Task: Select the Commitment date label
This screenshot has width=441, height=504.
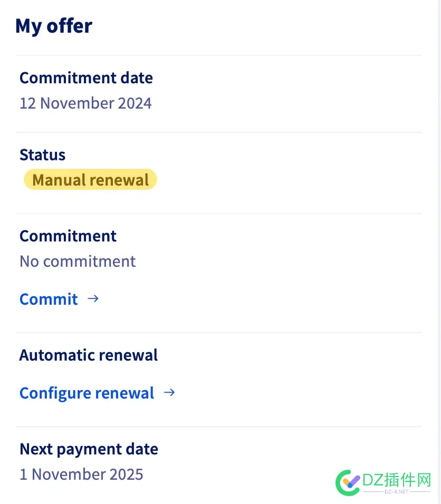Action: point(86,78)
